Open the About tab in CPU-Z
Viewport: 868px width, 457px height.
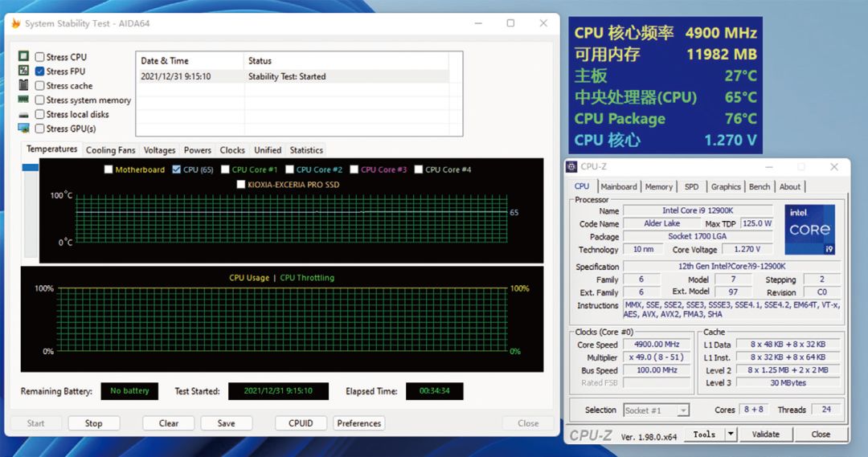click(x=790, y=187)
